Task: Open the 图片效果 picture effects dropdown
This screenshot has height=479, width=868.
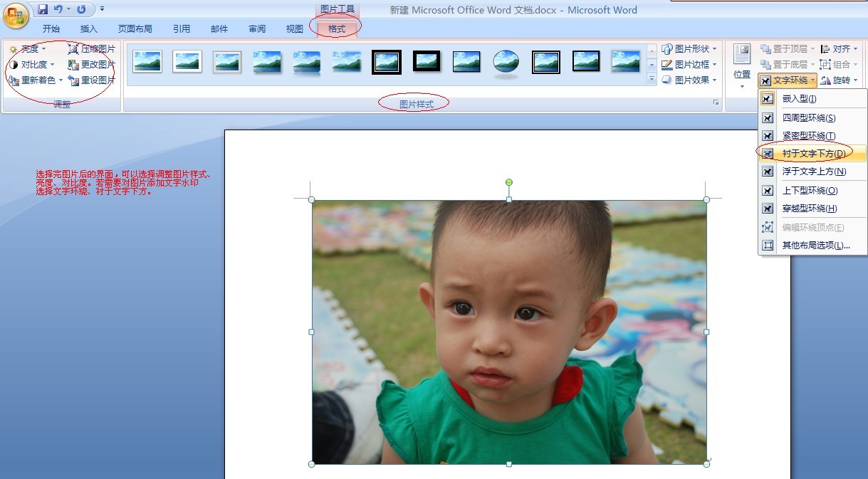Action: pos(689,80)
